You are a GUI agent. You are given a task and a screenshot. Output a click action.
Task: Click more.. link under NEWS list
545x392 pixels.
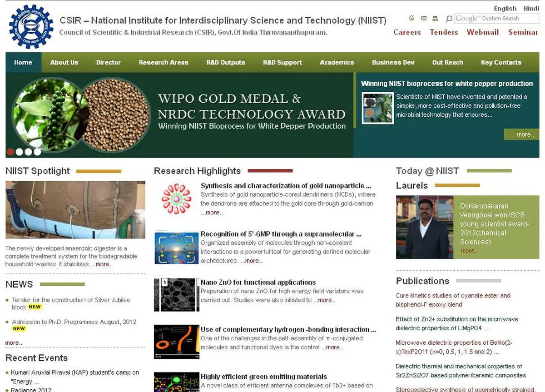tap(14, 343)
